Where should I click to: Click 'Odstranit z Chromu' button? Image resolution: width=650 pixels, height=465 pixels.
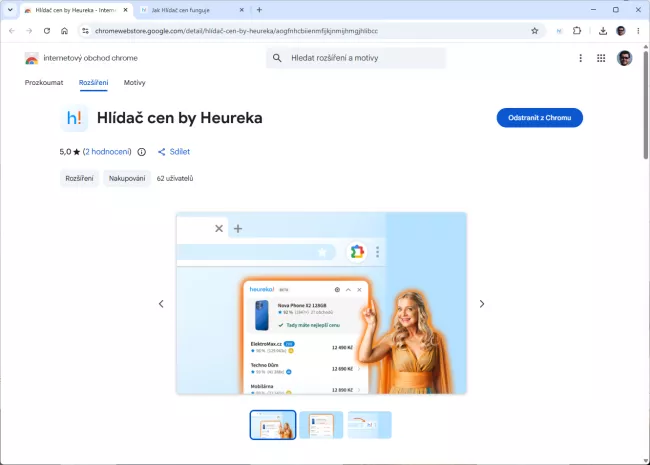click(x=540, y=118)
